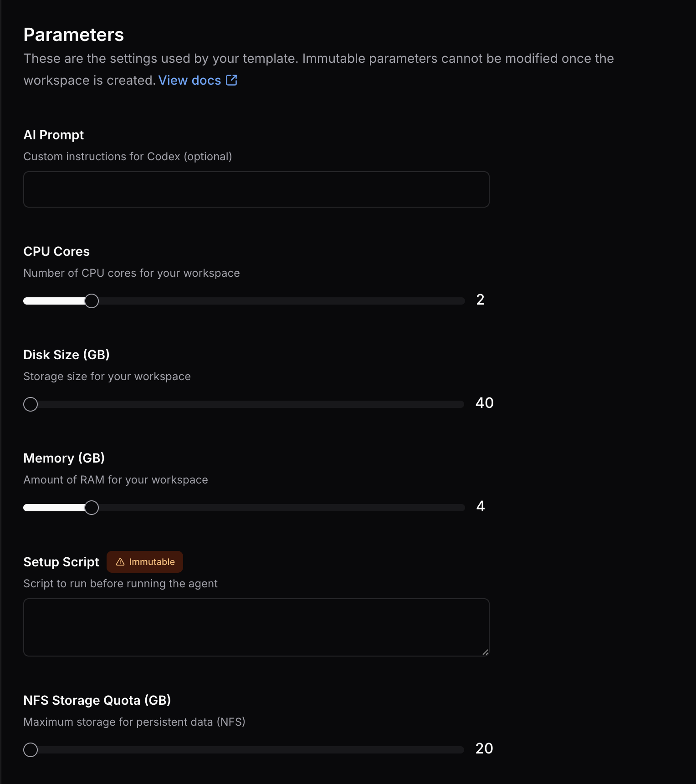Focus the Setup Script text area
696x784 pixels.
[256, 627]
